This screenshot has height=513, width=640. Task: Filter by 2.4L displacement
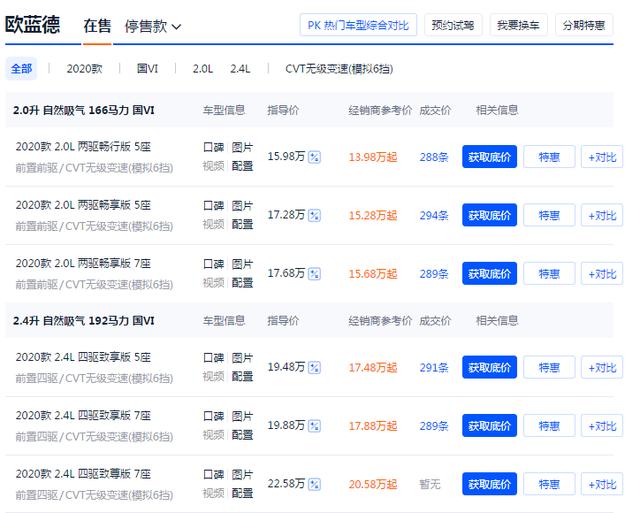(x=240, y=69)
